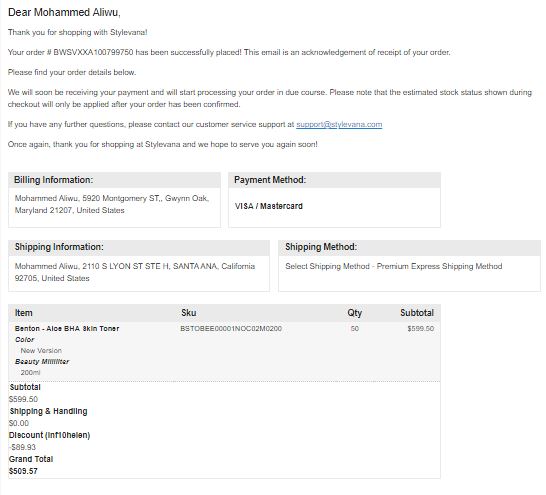Click the item quantity value 50
This screenshot has height=495, width=546.
click(354, 329)
